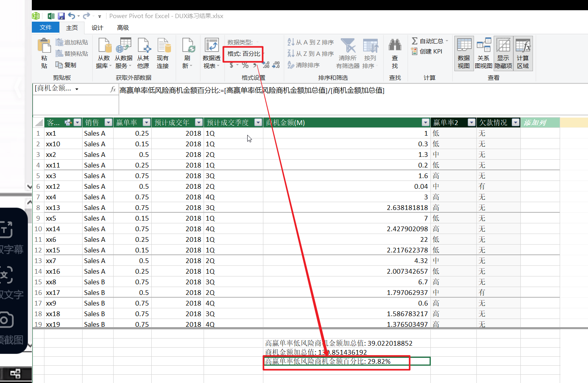Sort Z to A (从 Z 到 A 排序)

click(311, 53)
